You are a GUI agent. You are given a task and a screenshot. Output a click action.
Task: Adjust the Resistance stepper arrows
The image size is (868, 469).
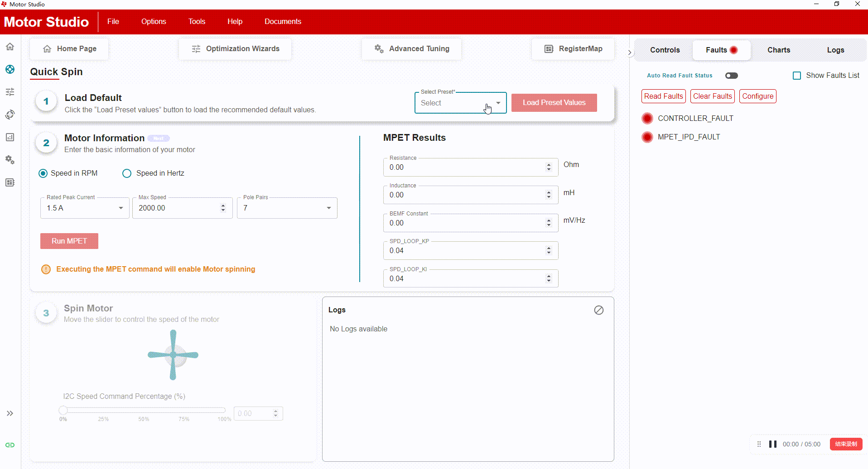tap(549, 167)
